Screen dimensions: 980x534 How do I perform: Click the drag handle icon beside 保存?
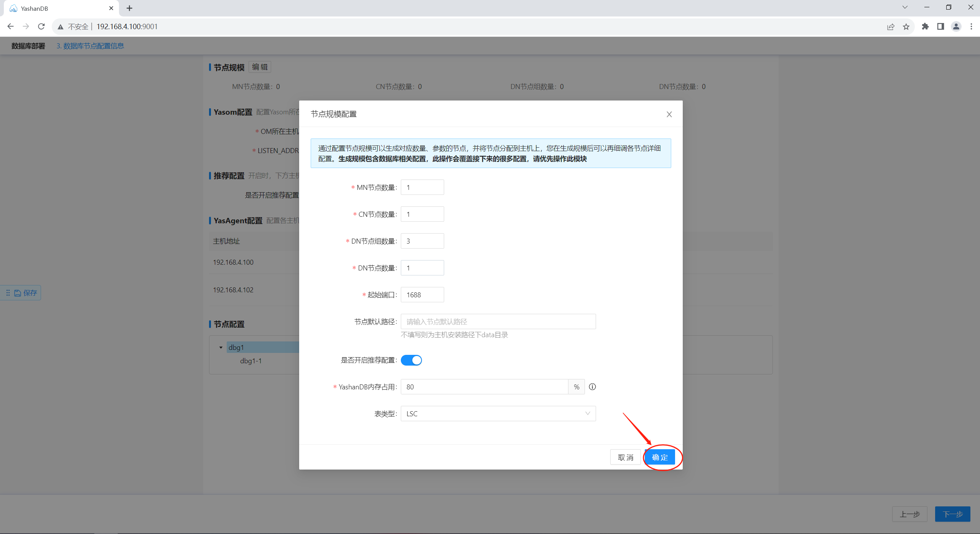click(x=8, y=293)
